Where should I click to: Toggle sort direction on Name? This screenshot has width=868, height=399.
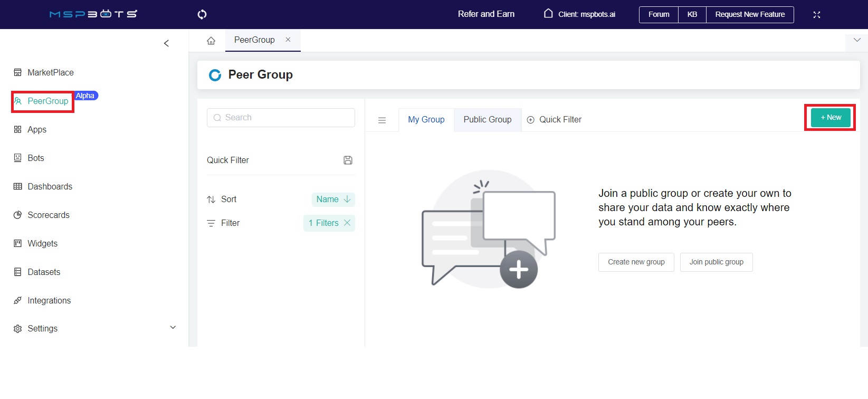pos(347,199)
